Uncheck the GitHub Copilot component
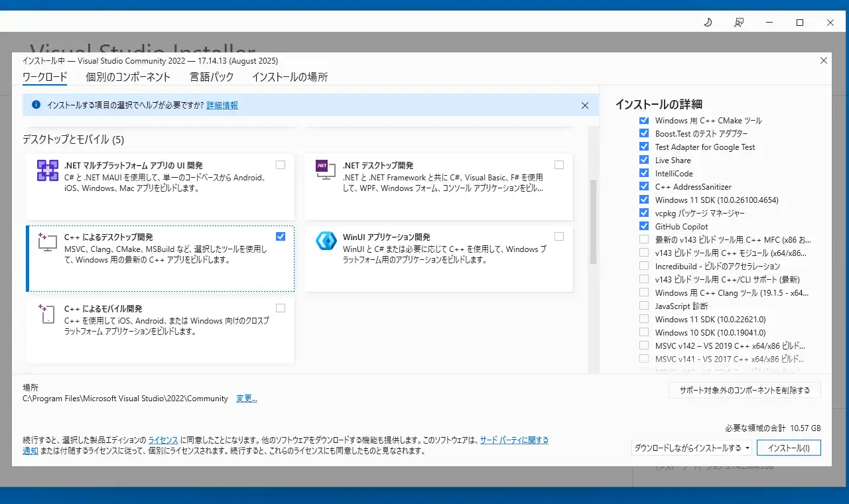Viewport: 849px width, 504px height. [x=644, y=226]
